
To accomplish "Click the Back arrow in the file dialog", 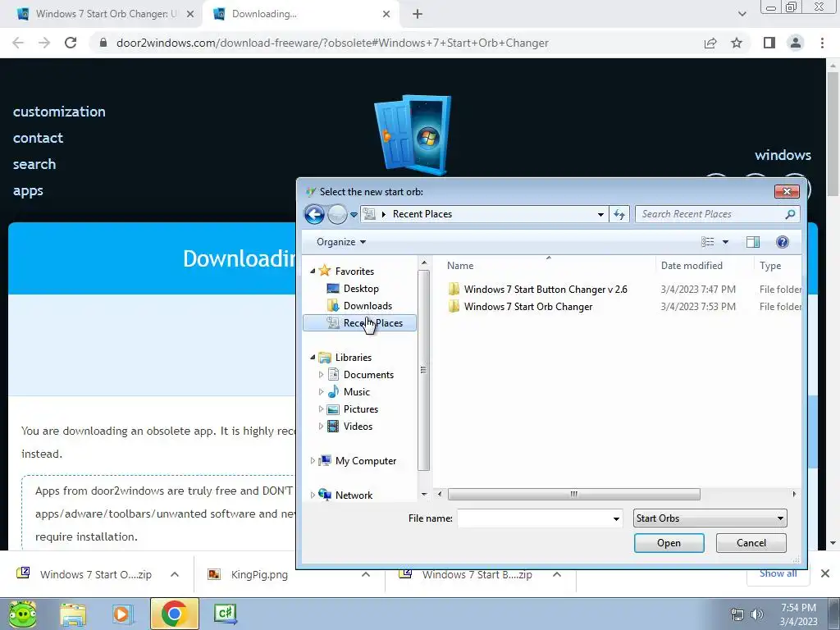I will pyautogui.click(x=314, y=214).
